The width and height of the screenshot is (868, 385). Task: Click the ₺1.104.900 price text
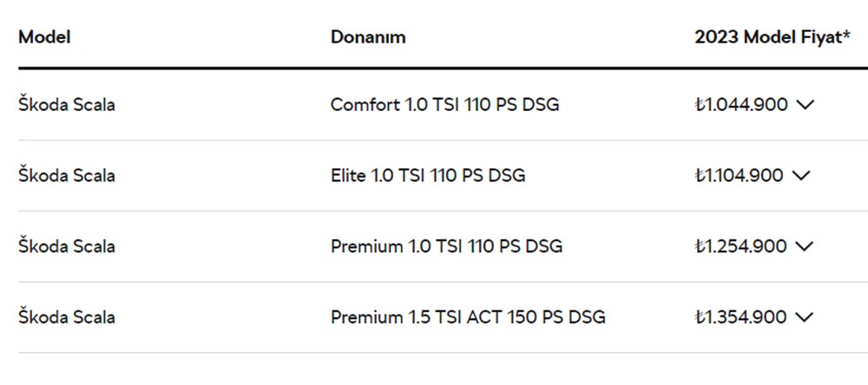[x=739, y=175]
